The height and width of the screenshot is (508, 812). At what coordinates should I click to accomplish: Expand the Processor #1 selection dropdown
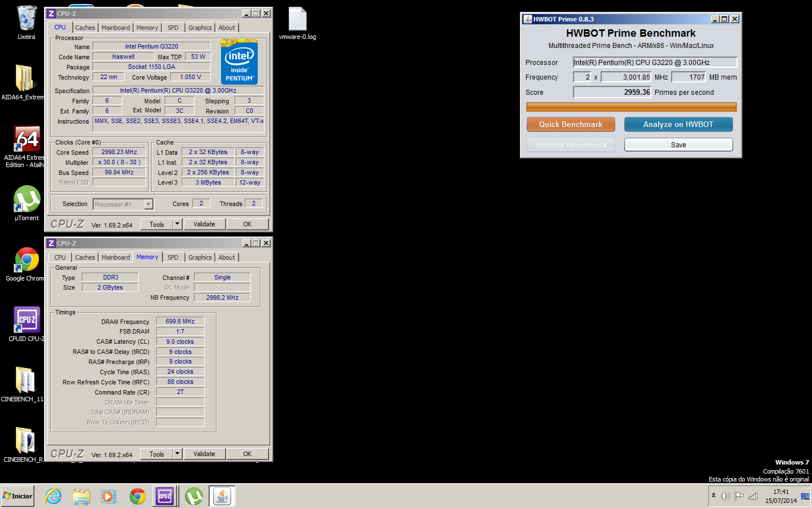coord(149,204)
